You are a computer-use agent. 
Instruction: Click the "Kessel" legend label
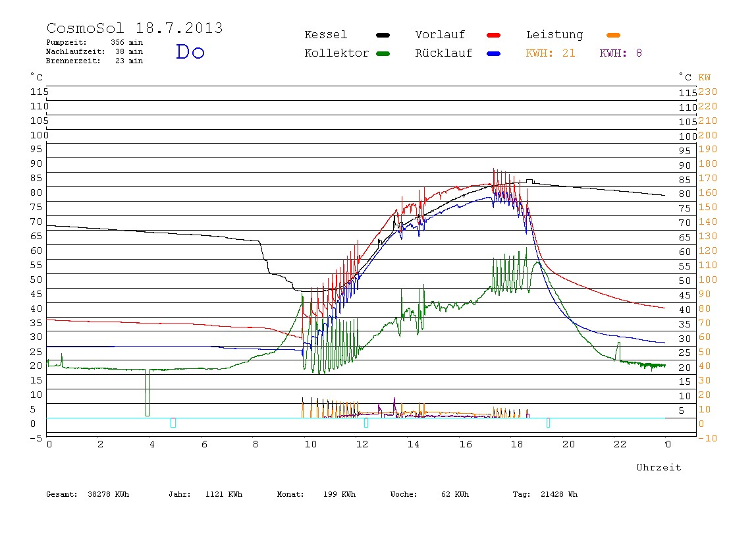(x=325, y=35)
